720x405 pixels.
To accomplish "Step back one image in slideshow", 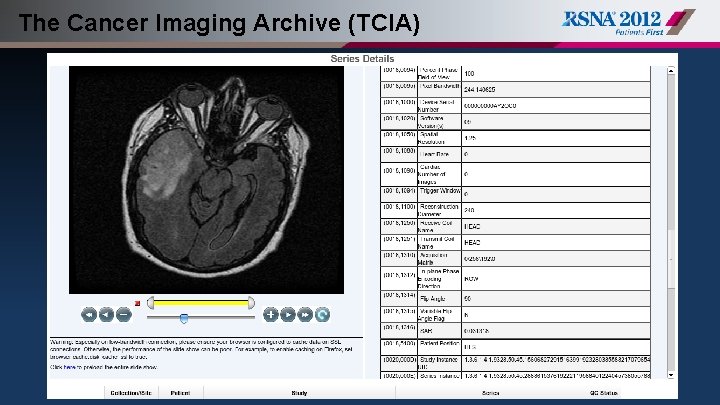I will tap(107, 315).
